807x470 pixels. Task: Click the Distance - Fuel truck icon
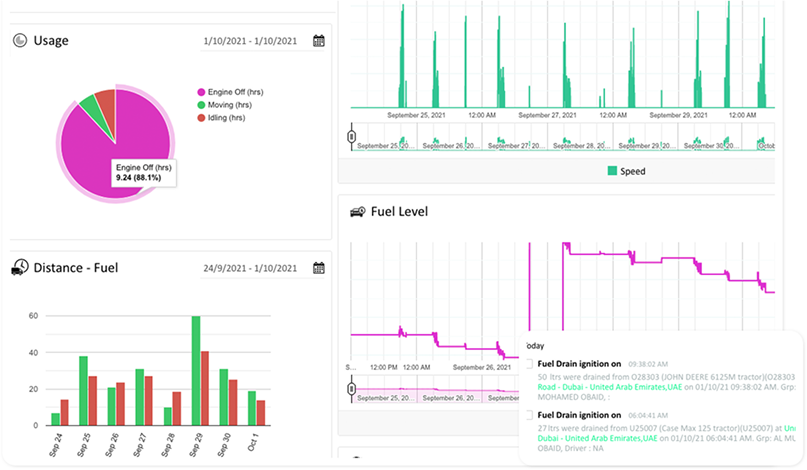(19, 268)
